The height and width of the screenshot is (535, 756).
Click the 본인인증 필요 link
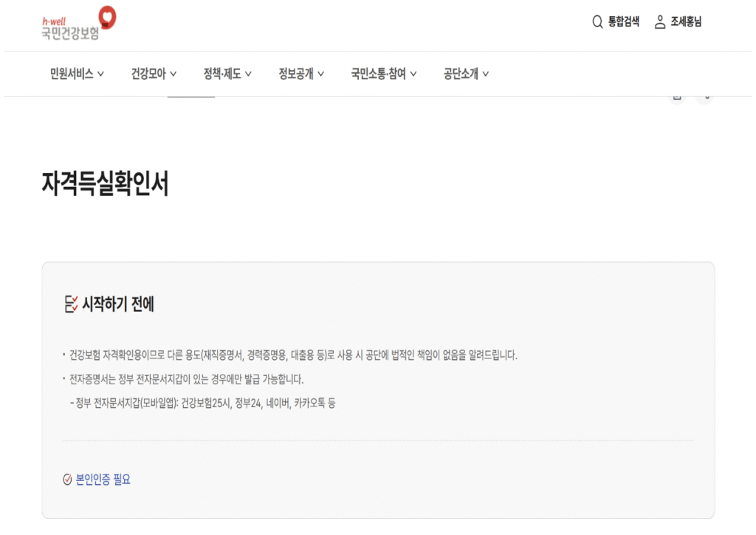[x=103, y=480]
